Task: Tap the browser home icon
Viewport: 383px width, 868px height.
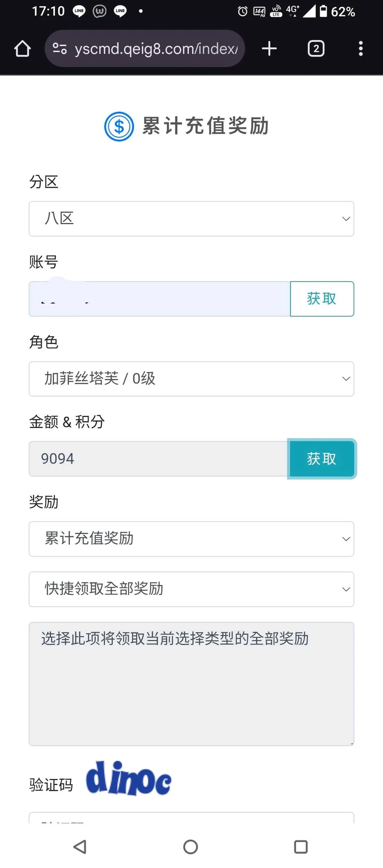Action: (x=23, y=49)
